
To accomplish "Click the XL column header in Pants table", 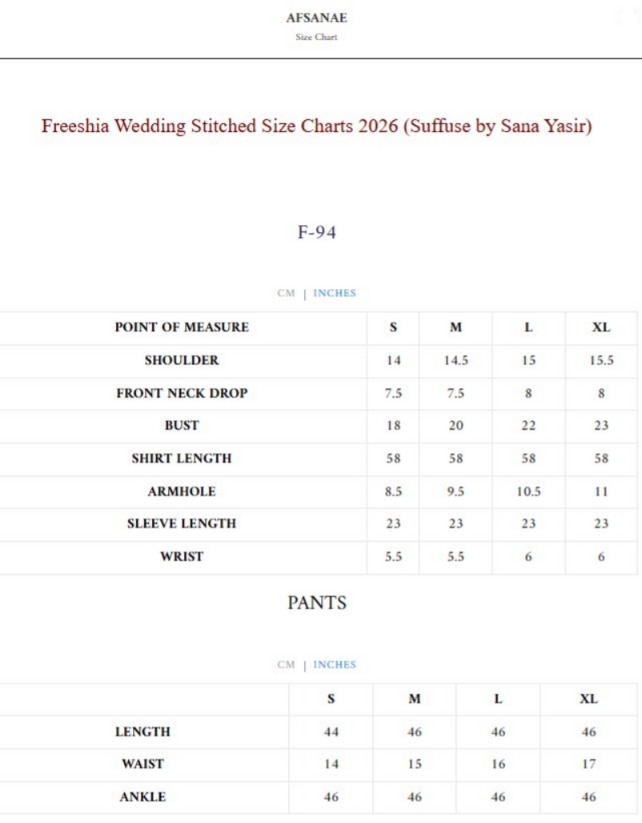I will pos(588,699).
